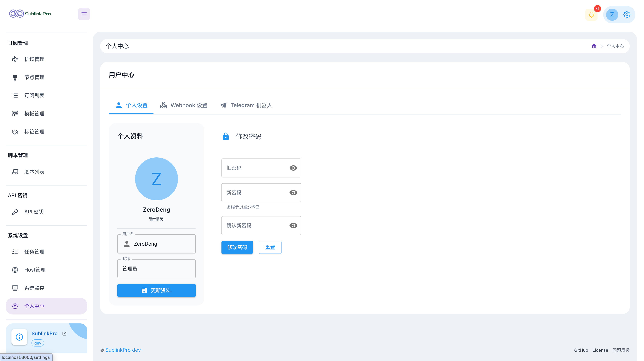
Task: Focus the 旧密码 input field
Action: 261,168
